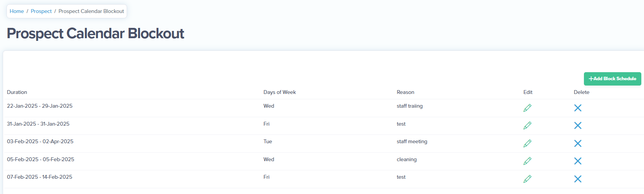Delete the cleaning blockout entry
Screen dimensions: 644x194
coord(578,161)
